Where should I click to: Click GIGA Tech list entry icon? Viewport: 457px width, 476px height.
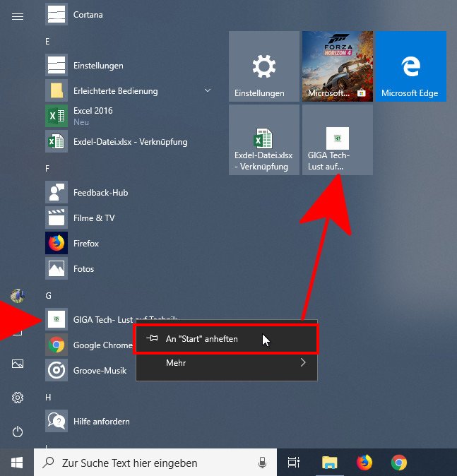[x=57, y=319]
